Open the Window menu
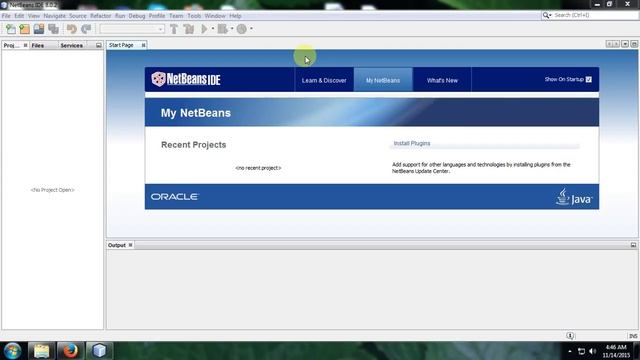Screen dimensions: 640x360 [x=215, y=16]
